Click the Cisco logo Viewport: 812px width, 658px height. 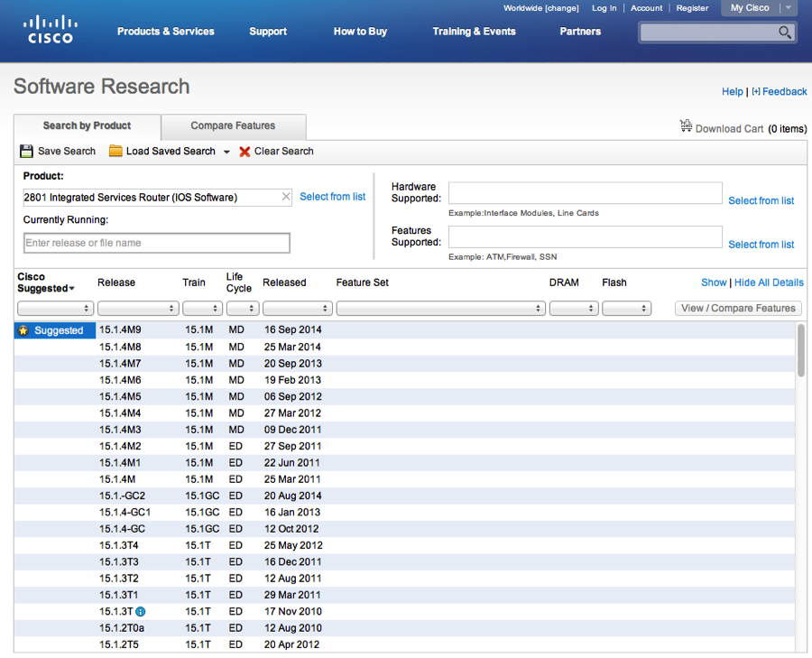[51, 30]
